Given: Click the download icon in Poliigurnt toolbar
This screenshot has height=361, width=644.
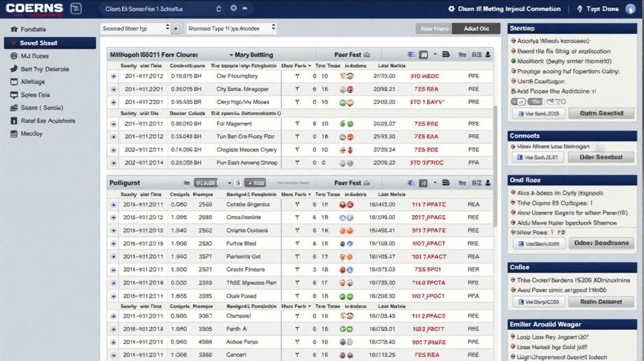Looking at the screenshot, I should [x=488, y=183].
